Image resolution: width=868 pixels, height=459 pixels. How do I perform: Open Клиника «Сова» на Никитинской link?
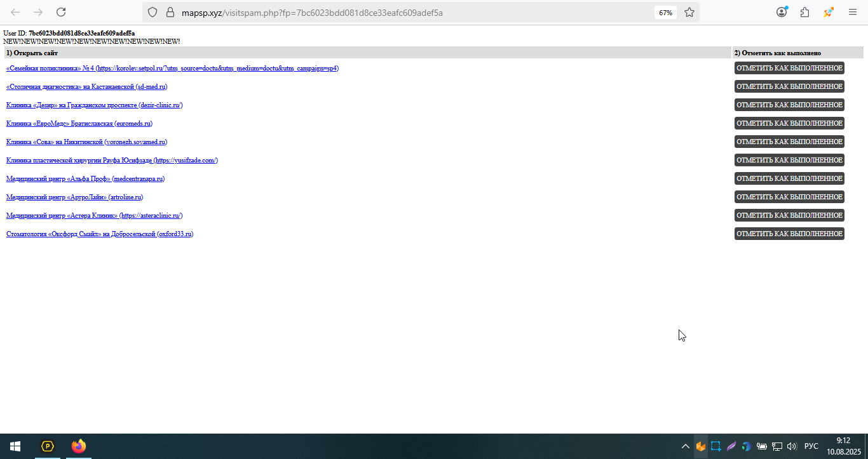[87, 142]
